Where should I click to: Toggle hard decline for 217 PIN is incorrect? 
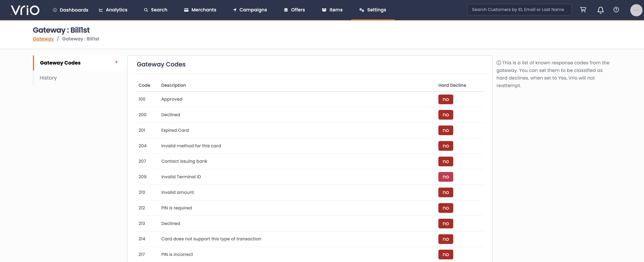click(x=445, y=255)
